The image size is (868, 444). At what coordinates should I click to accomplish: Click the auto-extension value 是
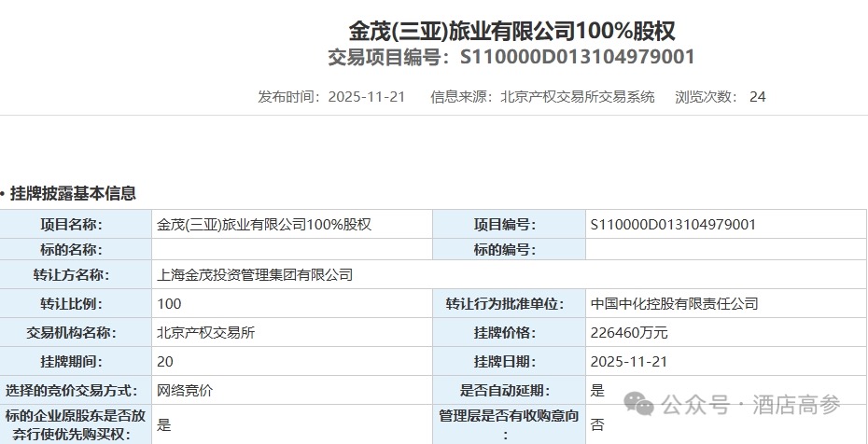pos(598,391)
